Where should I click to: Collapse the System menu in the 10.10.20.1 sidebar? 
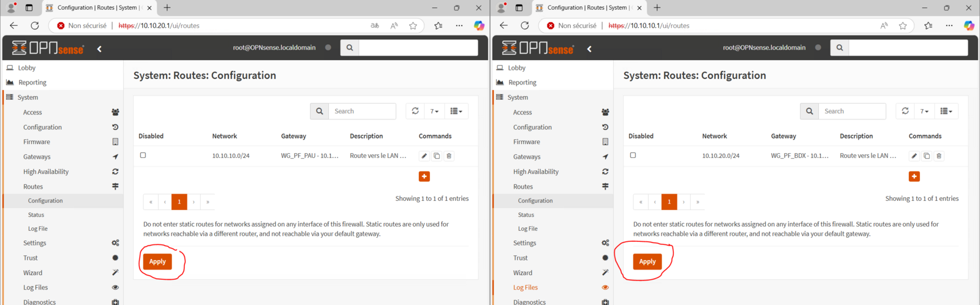click(28, 97)
